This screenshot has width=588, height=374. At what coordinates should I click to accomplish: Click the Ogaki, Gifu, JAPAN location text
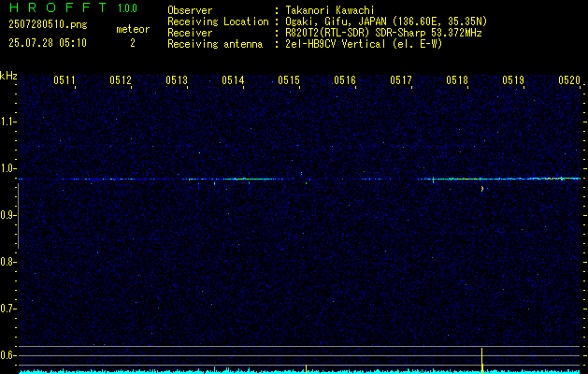coord(386,22)
